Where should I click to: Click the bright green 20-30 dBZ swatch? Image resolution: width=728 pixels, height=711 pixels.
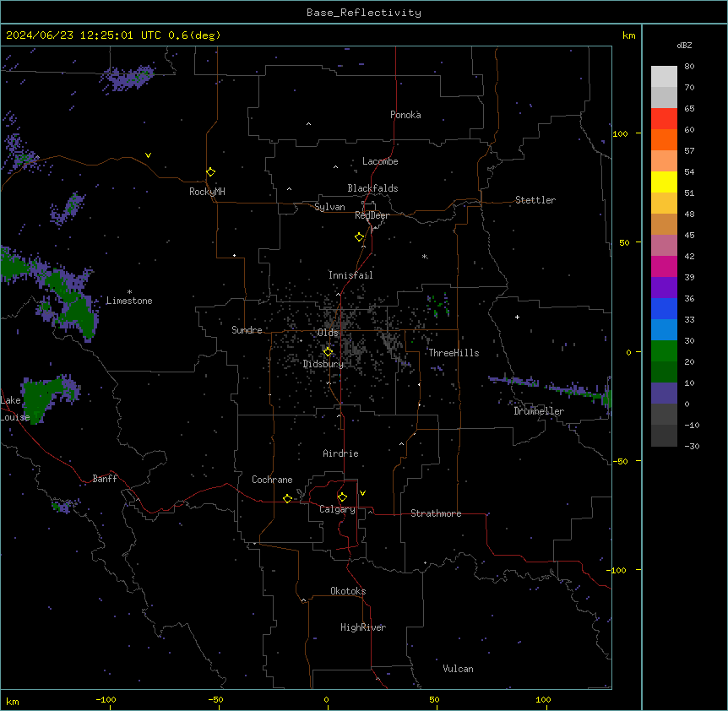click(x=664, y=351)
